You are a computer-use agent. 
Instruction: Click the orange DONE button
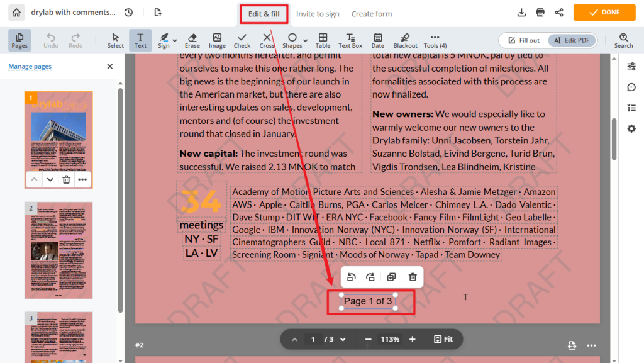(x=604, y=13)
